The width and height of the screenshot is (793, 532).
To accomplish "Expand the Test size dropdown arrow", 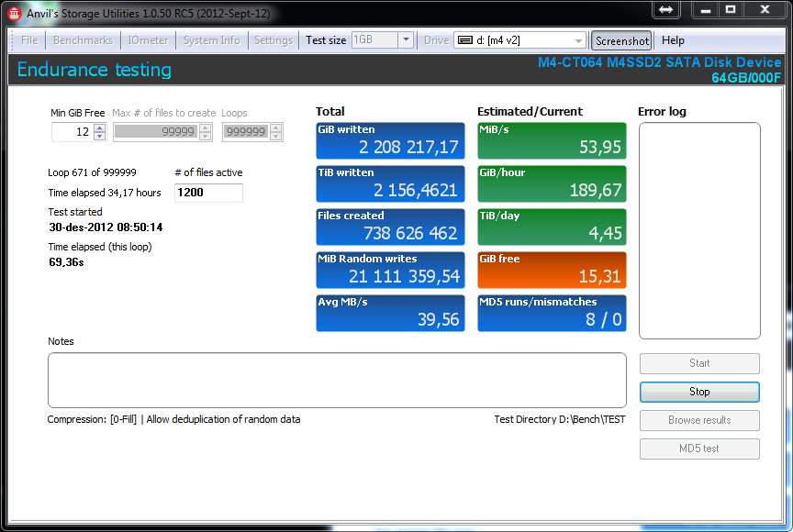I will (406, 39).
